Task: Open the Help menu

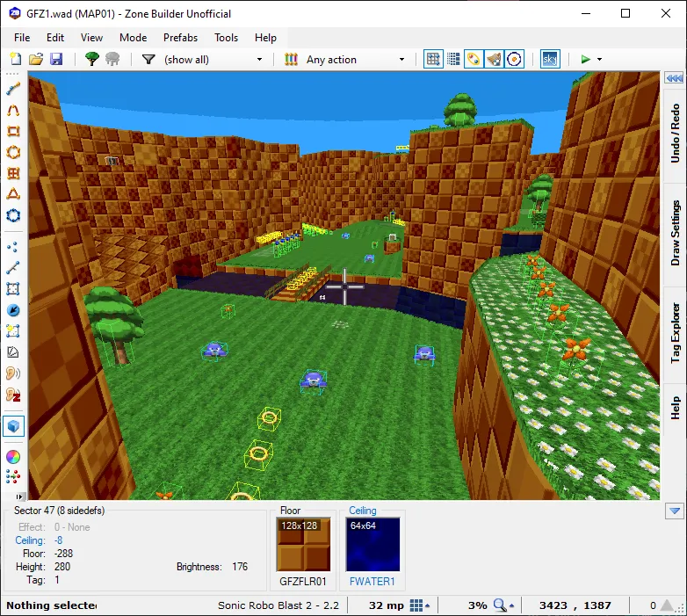Action: 265,38
